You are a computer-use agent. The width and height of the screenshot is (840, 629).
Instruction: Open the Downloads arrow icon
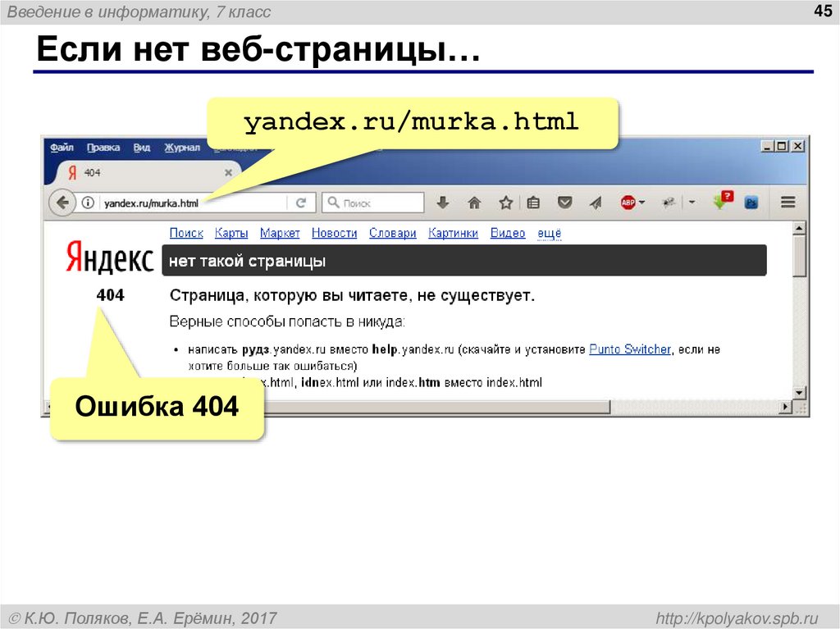(x=442, y=201)
